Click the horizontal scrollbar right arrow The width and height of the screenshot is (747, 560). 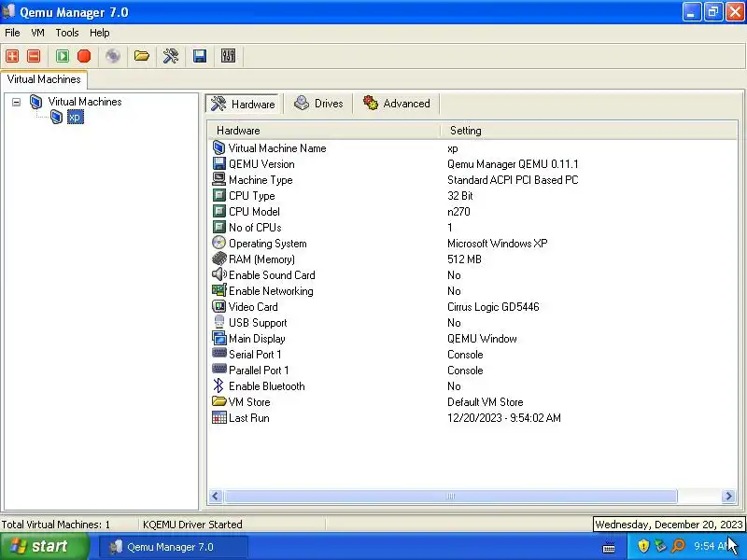(728, 497)
